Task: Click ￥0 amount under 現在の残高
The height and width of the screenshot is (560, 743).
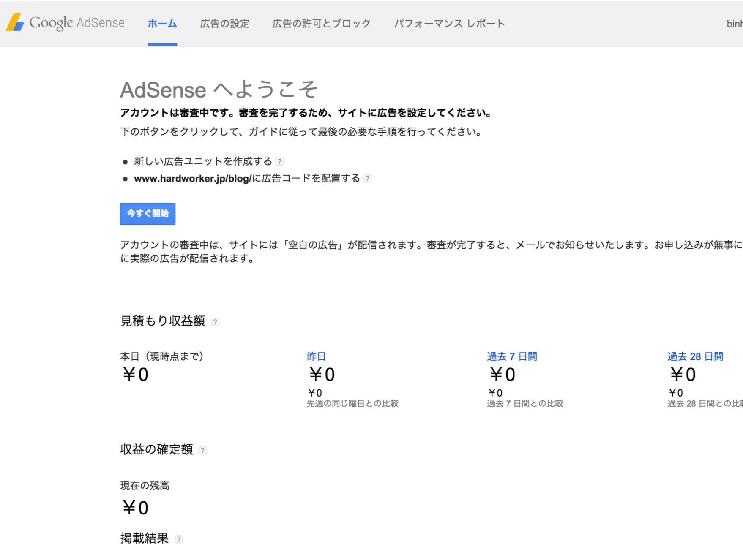Action: click(x=135, y=508)
